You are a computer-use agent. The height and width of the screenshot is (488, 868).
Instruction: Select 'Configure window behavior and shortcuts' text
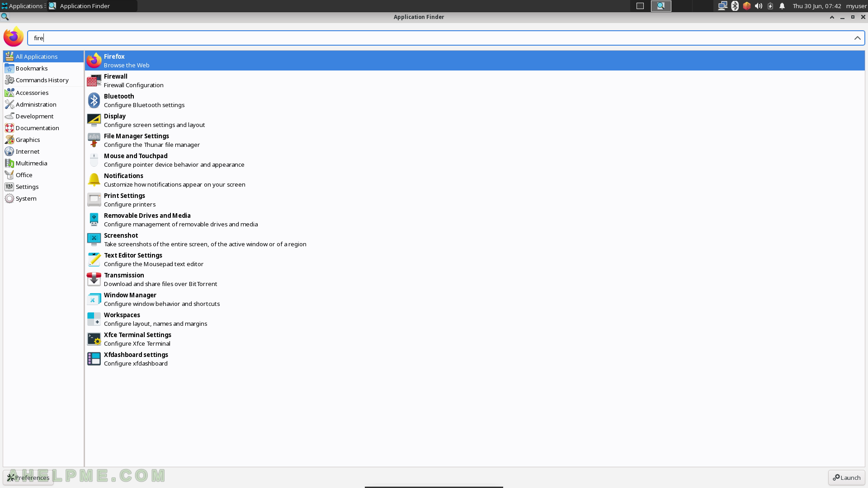(162, 304)
